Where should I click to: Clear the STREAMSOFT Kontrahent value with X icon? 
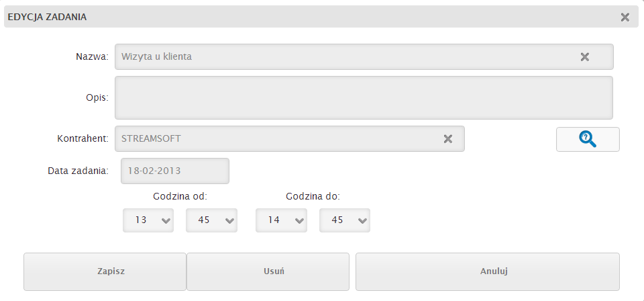(x=448, y=139)
